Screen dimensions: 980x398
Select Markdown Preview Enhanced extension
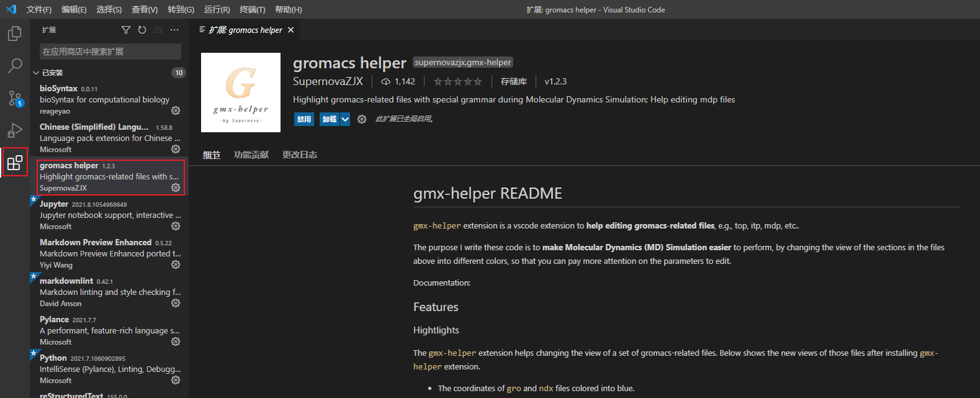pos(109,254)
